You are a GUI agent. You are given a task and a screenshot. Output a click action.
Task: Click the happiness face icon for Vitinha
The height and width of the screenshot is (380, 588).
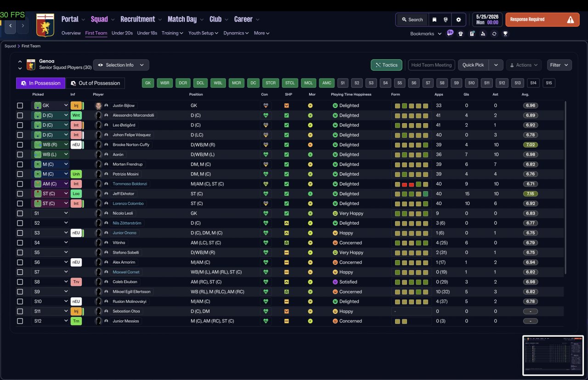tap(335, 243)
